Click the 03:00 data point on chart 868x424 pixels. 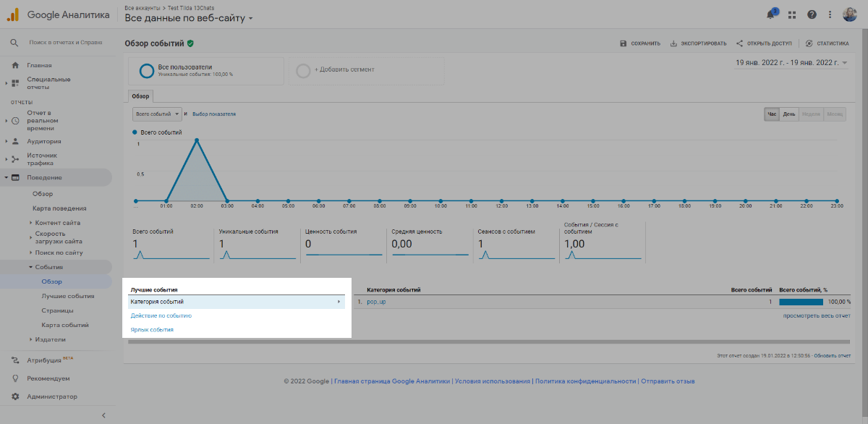point(227,200)
